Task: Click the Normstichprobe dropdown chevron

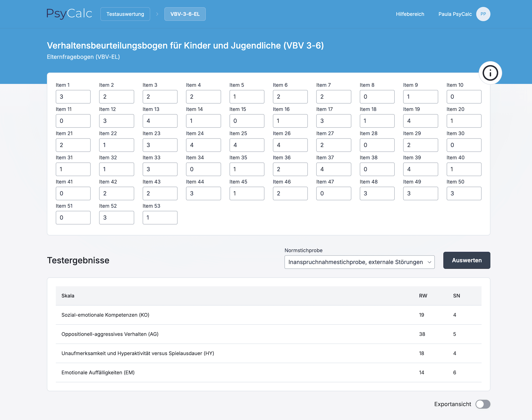Action: click(429, 262)
